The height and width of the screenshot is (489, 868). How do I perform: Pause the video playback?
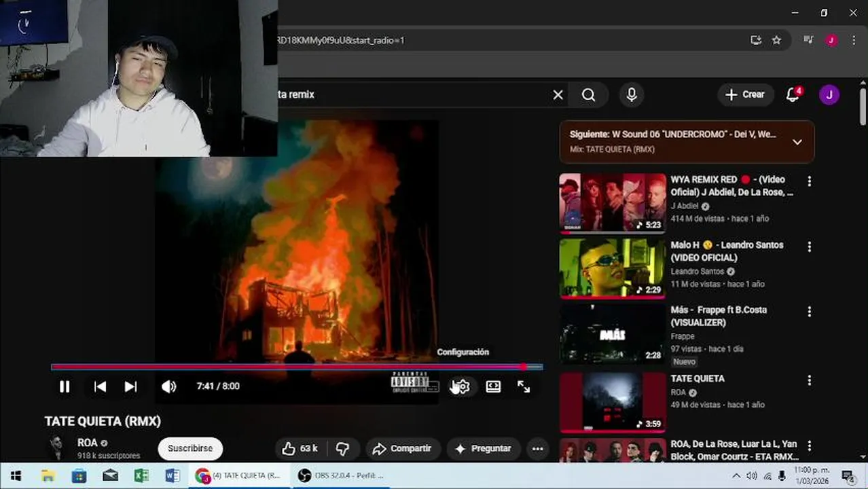(65, 386)
